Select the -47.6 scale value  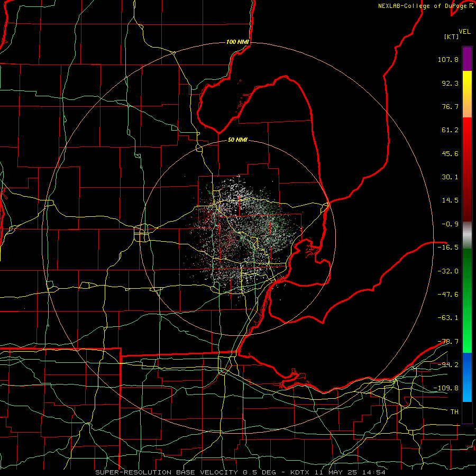coord(448,295)
